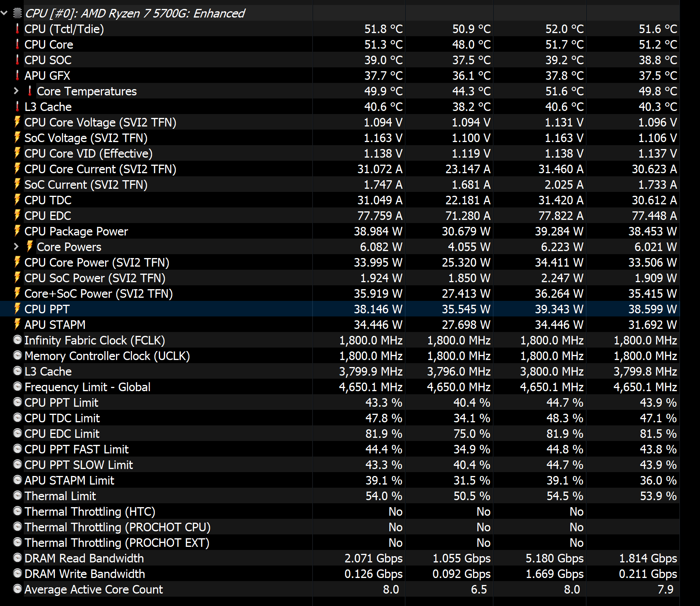This screenshot has width=700, height=606.
Task: Select the CPU EDC sensor label
Action: click(48, 216)
